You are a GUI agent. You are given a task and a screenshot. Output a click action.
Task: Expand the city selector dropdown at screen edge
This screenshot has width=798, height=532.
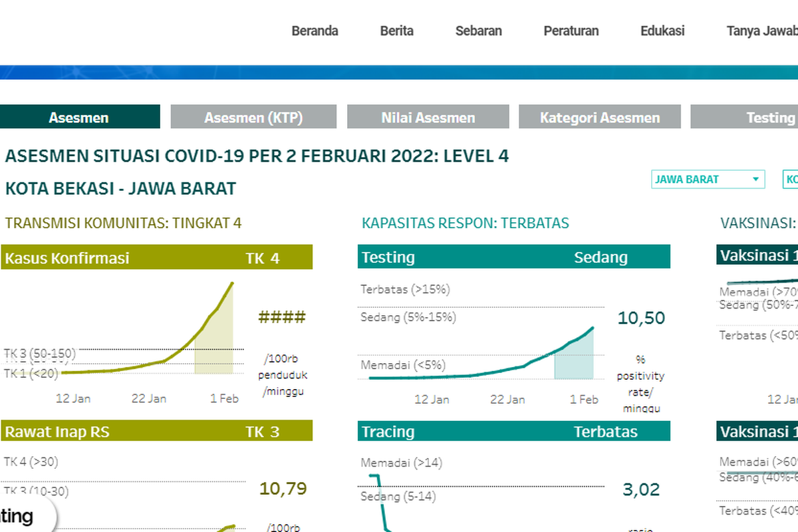pos(791,179)
